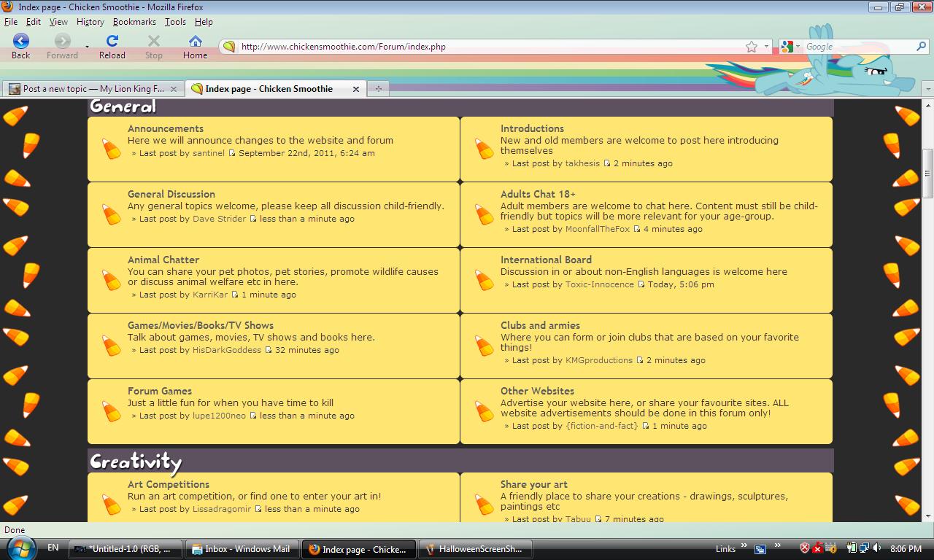The image size is (934, 560).
Task: View latest post icon in Introductions
Action: coord(606,164)
